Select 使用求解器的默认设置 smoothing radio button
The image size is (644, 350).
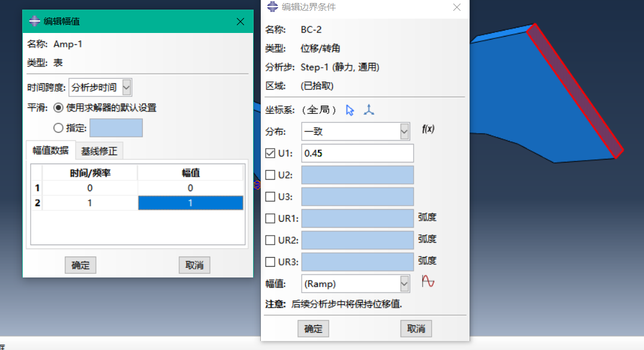58,108
